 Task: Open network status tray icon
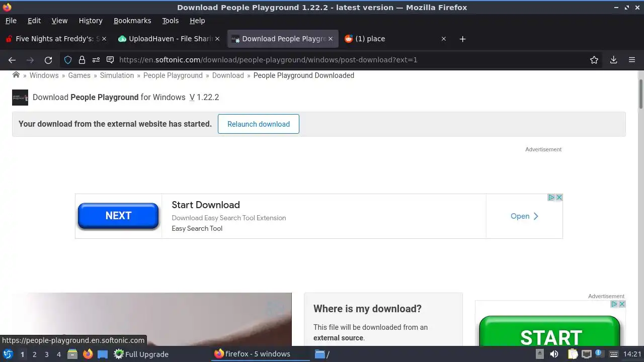(x=586, y=354)
